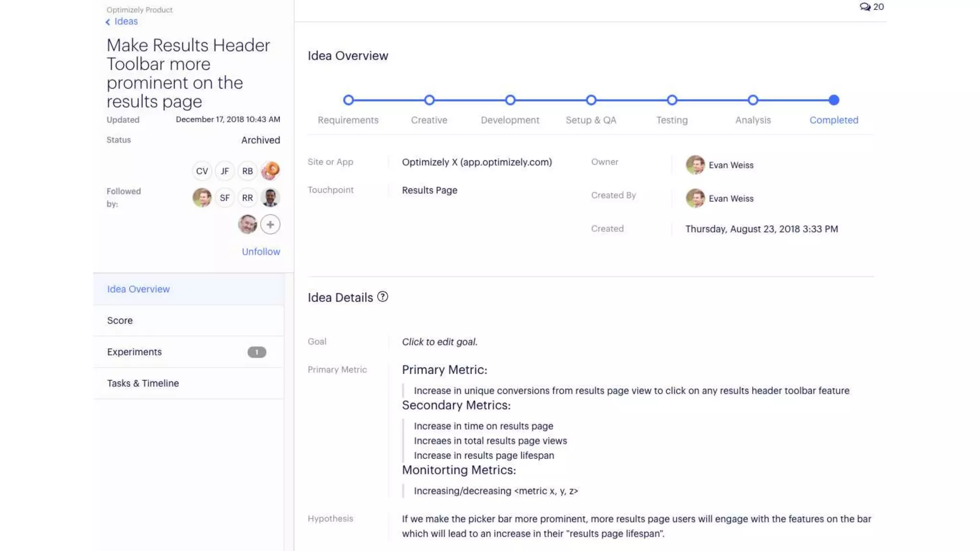Click the SF follower avatar
This screenshot has width=980, height=551.
tap(224, 198)
